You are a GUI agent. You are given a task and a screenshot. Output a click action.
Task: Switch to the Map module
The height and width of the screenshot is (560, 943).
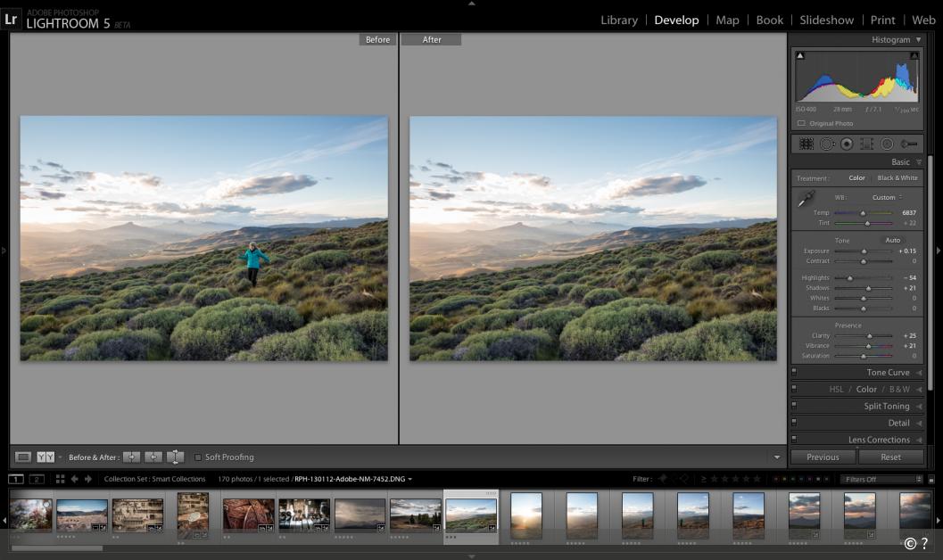click(x=727, y=20)
